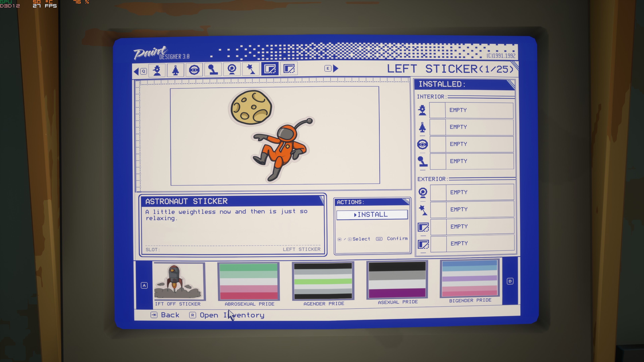Switch to the right sticker tab icon
Screen dimensions: 644x362
point(289,68)
